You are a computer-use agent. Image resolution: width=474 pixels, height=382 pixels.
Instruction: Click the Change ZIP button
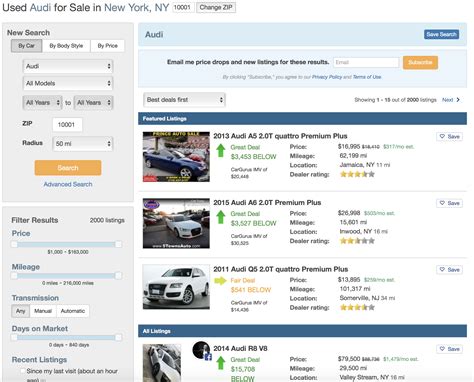216,7
